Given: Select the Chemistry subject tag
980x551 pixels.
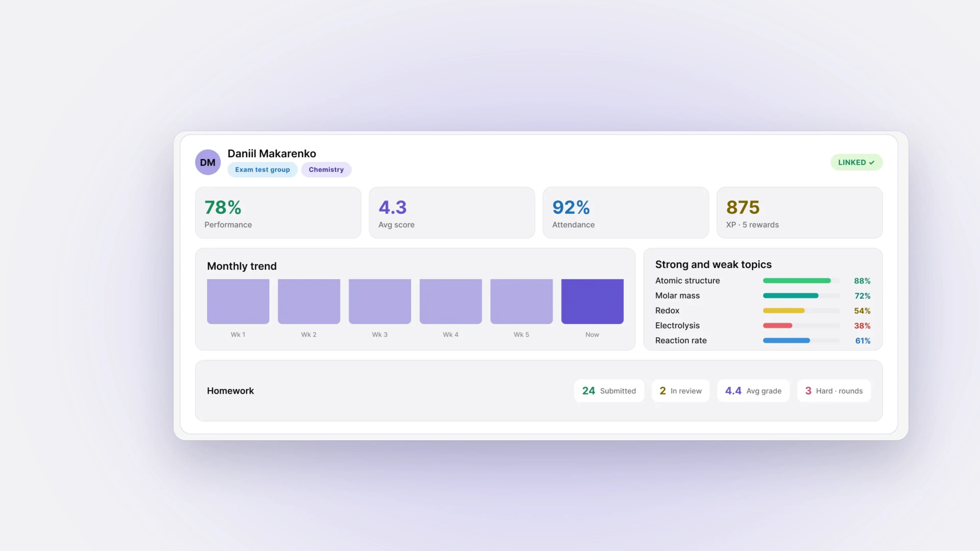Looking at the screenshot, I should 326,170.
